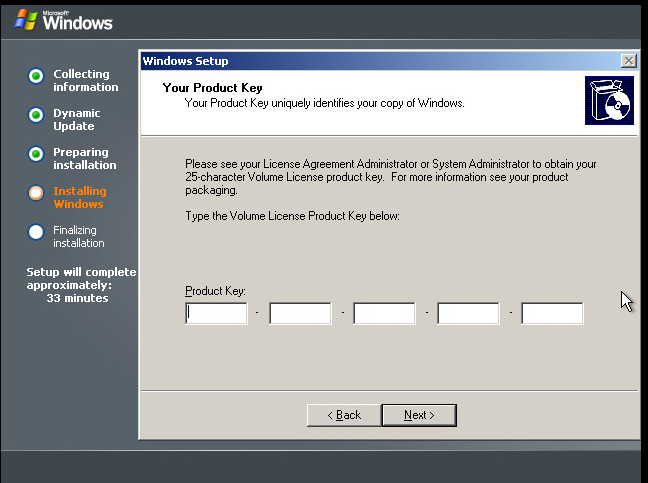Screen dimensions: 648x483
Task: Click the "Product Key:" field label
Action: click(215, 291)
